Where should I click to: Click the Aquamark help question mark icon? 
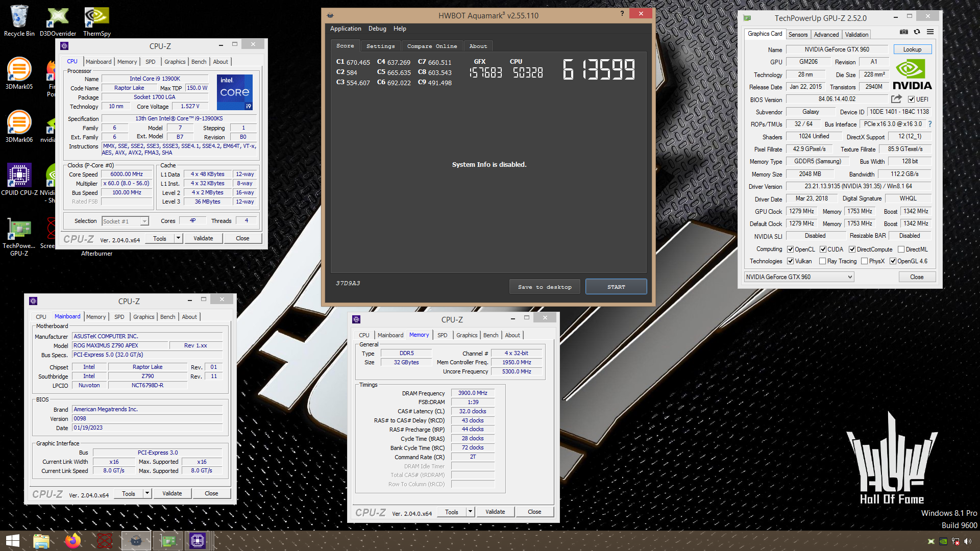tap(622, 14)
